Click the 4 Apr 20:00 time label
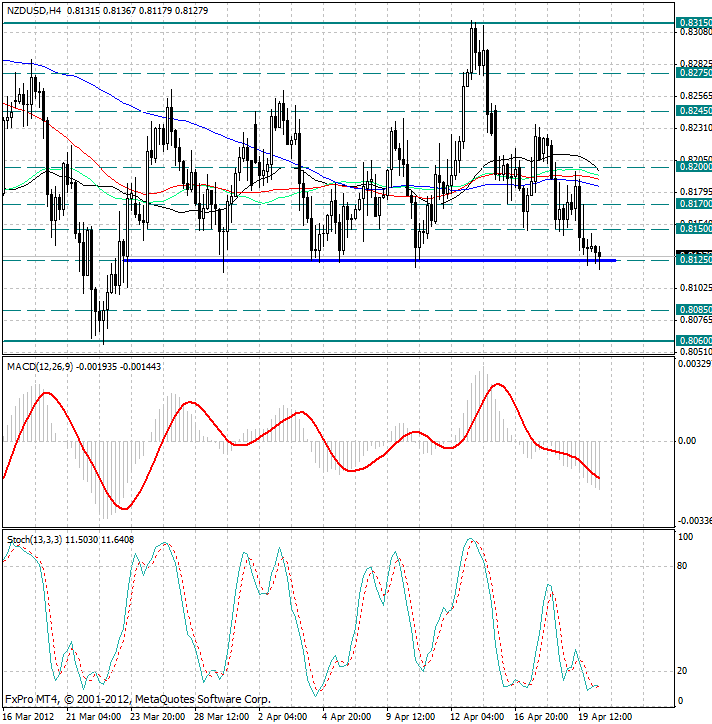The width and height of the screenshot is (712, 724). 347,717
